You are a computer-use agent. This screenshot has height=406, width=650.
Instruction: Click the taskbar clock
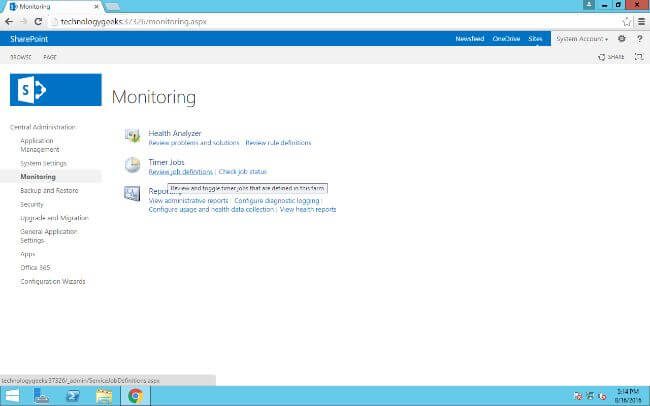click(x=628, y=396)
